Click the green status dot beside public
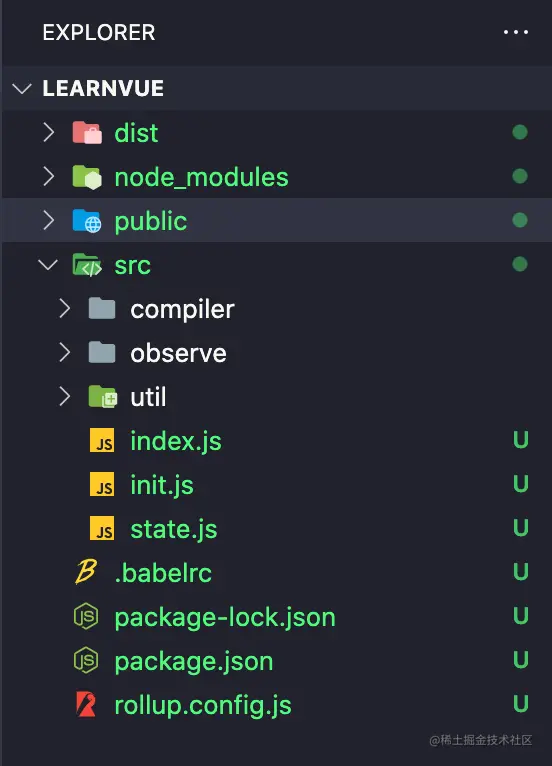 520,220
